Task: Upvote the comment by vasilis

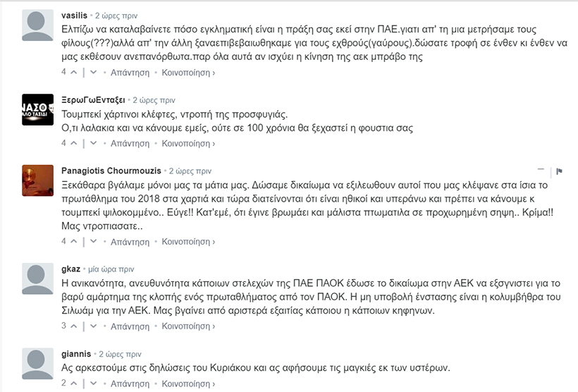Action: point(75,72)
